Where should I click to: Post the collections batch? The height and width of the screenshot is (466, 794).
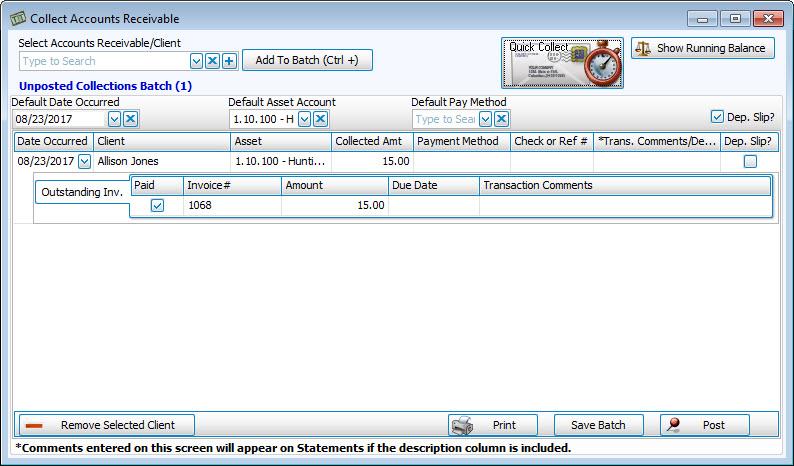tap(704, 425)
